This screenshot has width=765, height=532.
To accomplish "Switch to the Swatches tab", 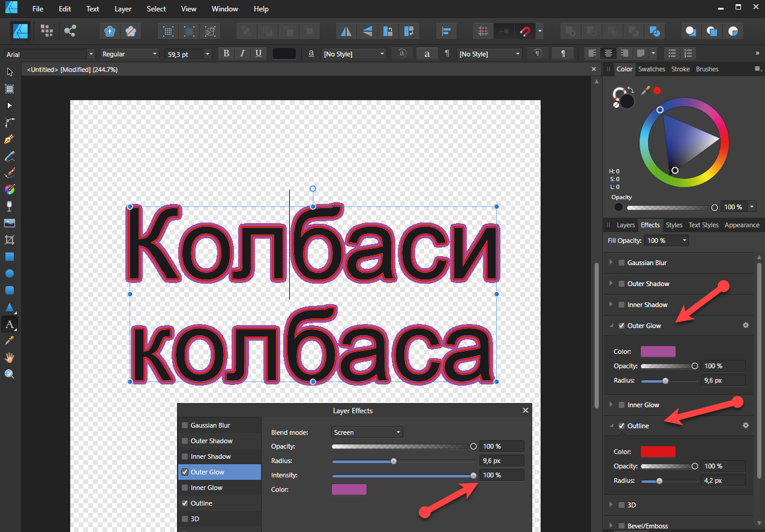I will [x=652, y=69].
